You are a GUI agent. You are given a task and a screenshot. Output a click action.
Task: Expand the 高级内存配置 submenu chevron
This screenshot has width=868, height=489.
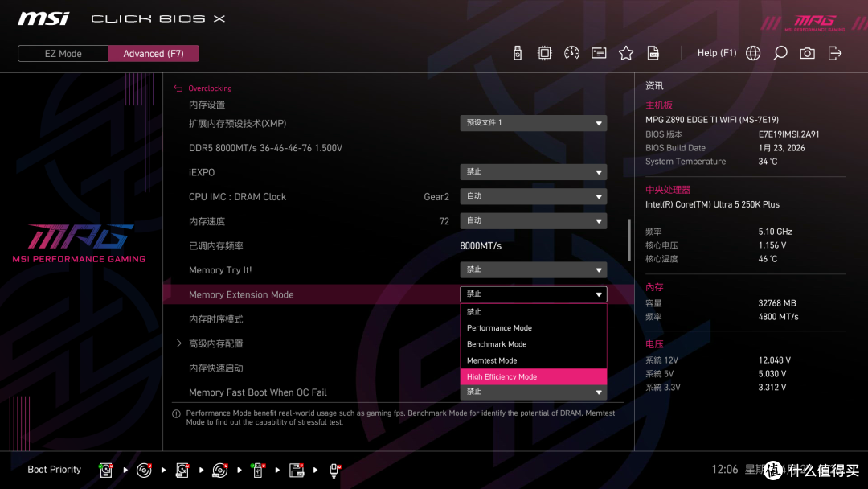tap(178, 343)
